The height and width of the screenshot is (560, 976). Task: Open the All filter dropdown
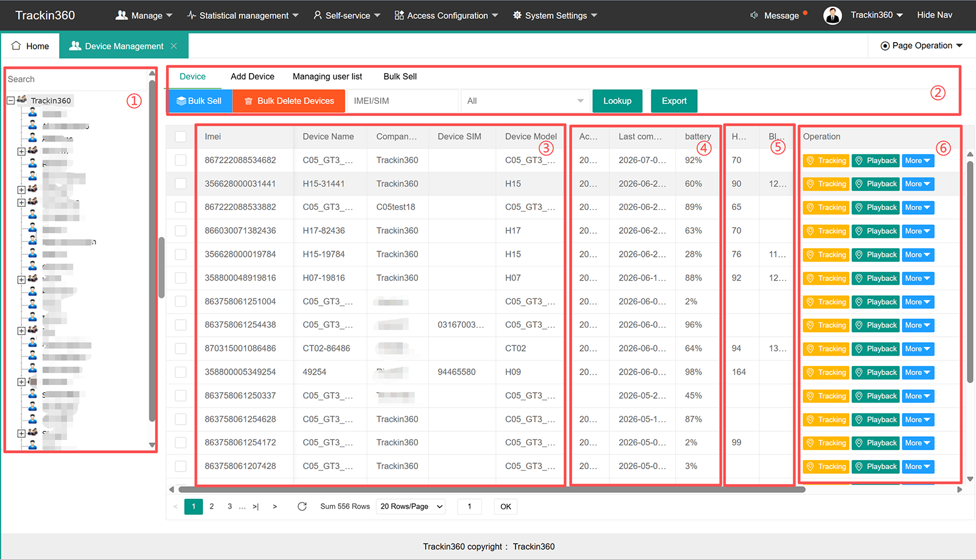(525, 101)
